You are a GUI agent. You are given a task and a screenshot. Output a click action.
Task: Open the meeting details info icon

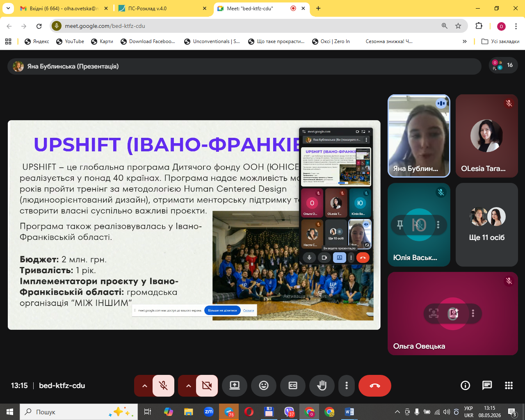click(x=465, y=385)
